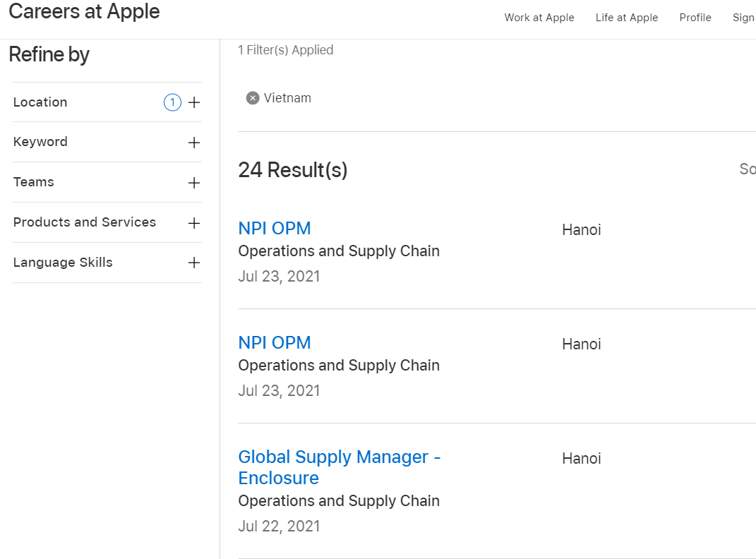
Task: Expand Products and Services via plus icon
Action: coord(194,223)
